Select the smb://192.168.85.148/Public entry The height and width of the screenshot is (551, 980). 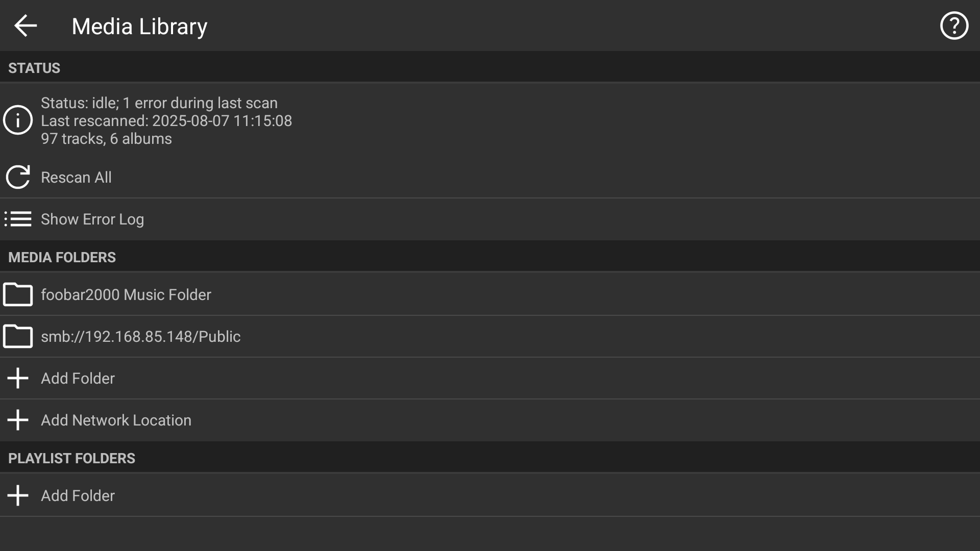tap(140, 336)
